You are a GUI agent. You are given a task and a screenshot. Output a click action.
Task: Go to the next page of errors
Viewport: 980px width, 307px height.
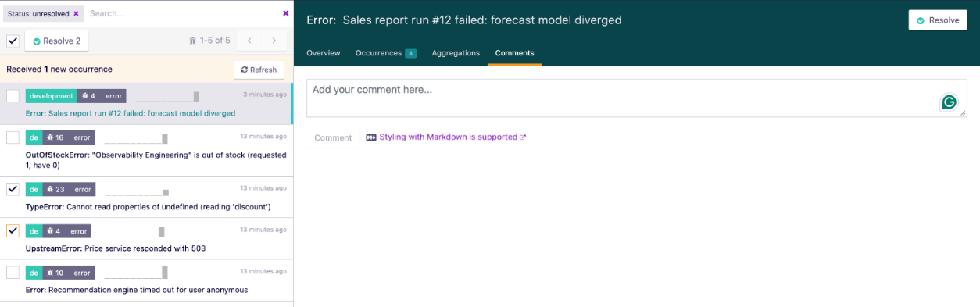pos(274,41)
